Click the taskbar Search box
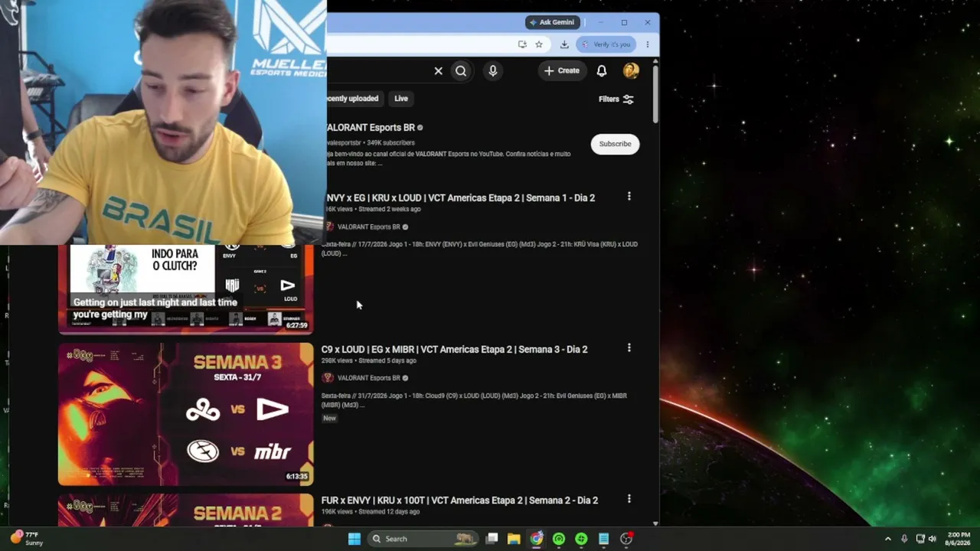Viewport: 980px width, 551px height. [x=423, y=539]
